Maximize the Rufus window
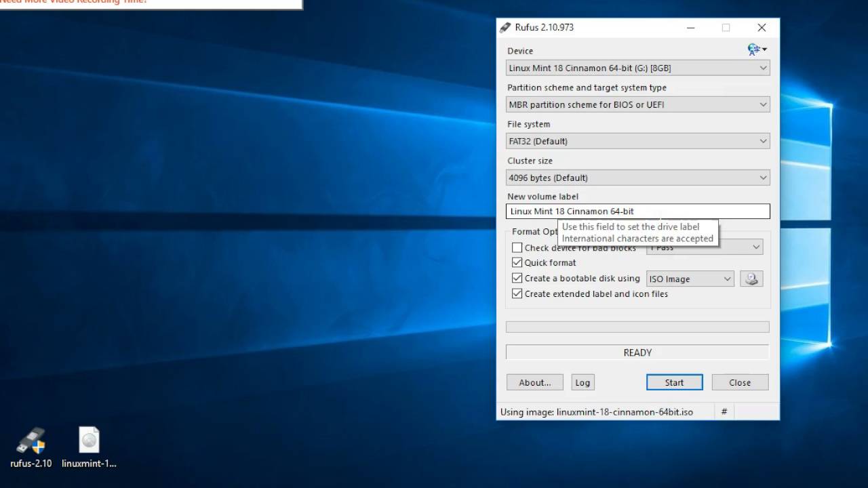 (726, 28)
